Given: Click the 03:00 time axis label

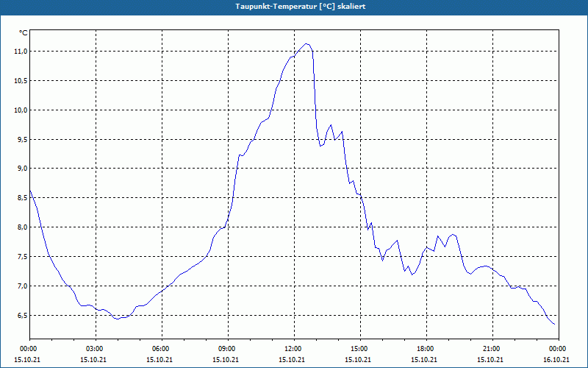Looking at the screenshot, I should click(96, 349).
